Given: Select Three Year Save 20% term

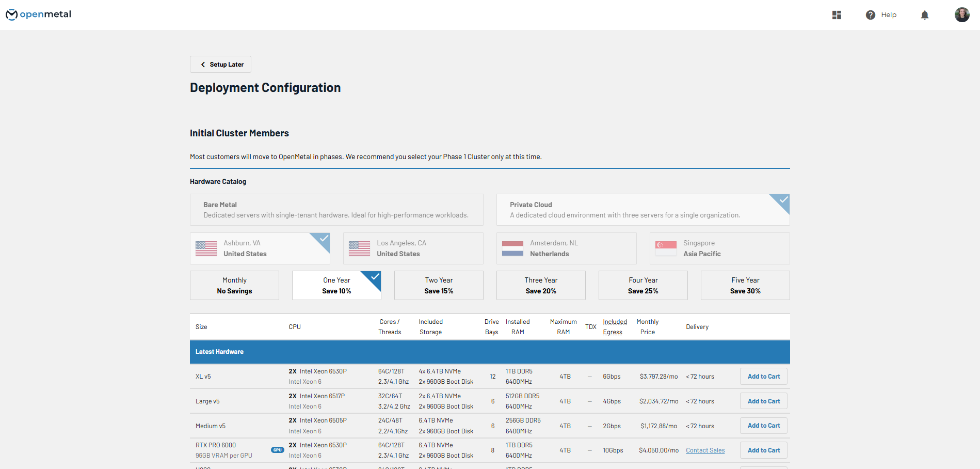Looking at the screenshot, I should 541,285.
